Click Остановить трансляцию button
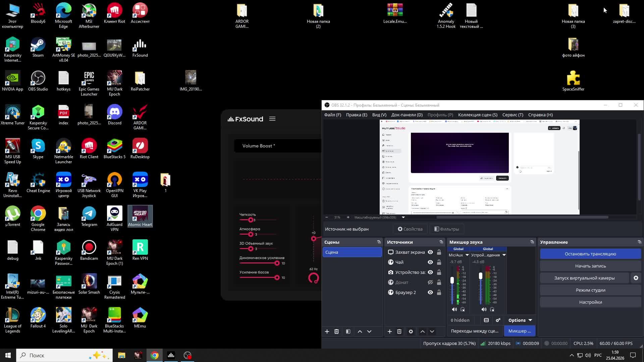Viewport: 644px width, 362px height. (x=590, y=254)
